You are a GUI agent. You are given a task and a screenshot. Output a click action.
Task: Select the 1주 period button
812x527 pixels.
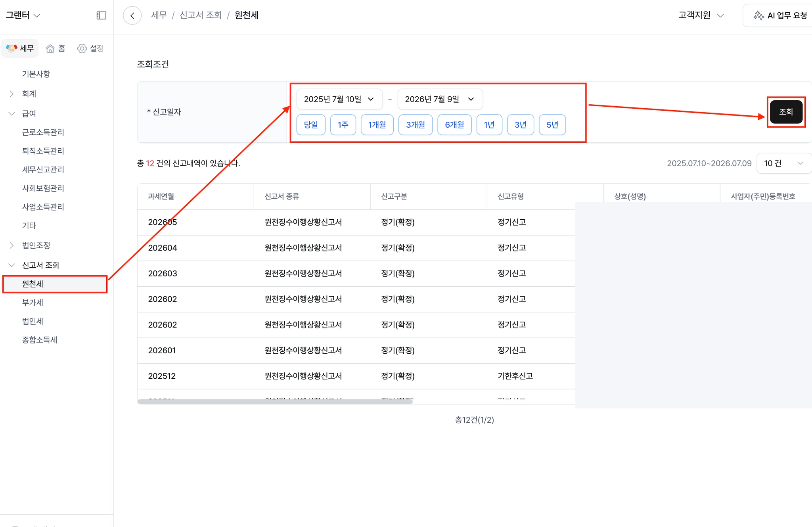343,125
